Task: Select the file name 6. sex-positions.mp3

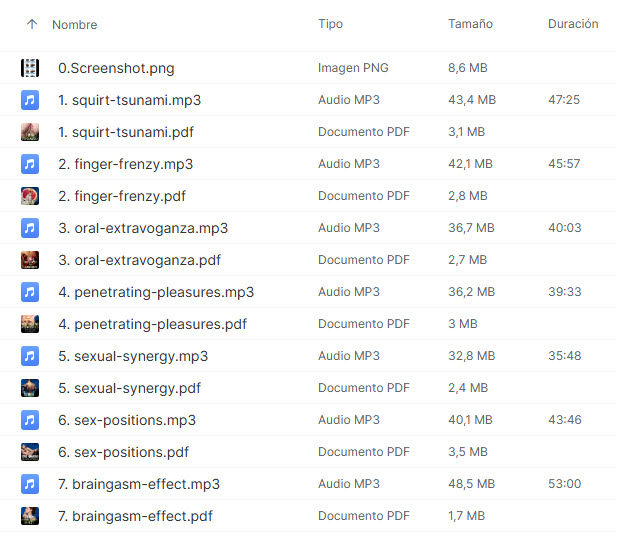Action: (127, 420)
